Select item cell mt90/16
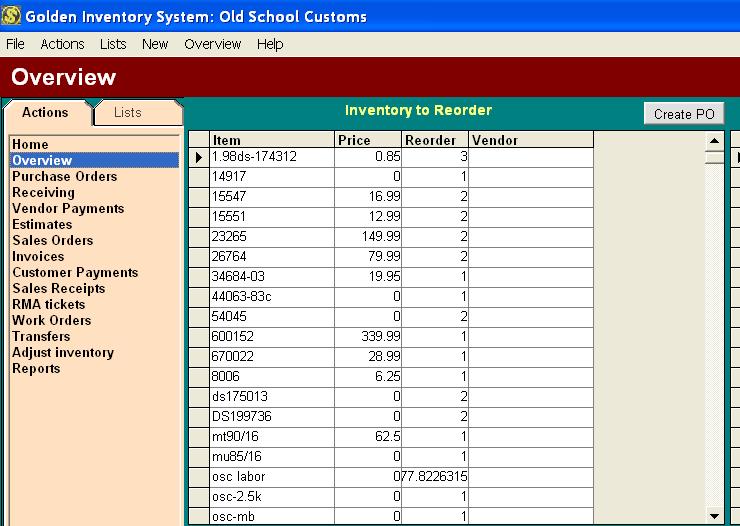 (272, 437)
